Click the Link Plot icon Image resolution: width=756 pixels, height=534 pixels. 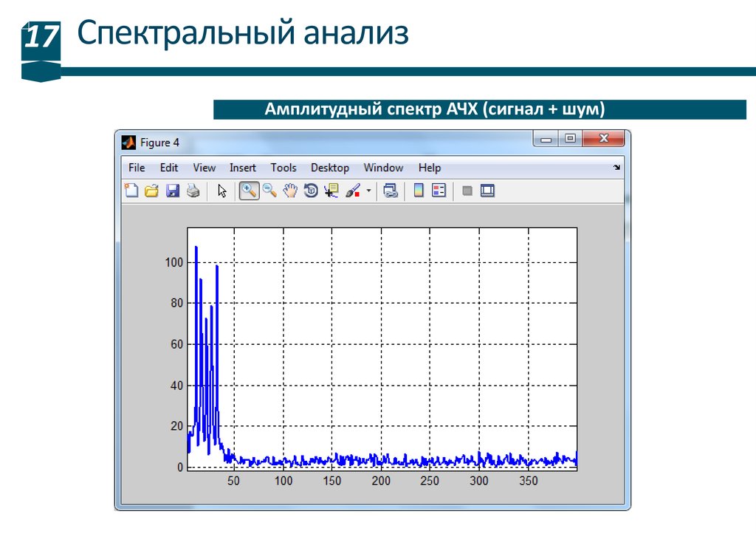tap(391, 191)
